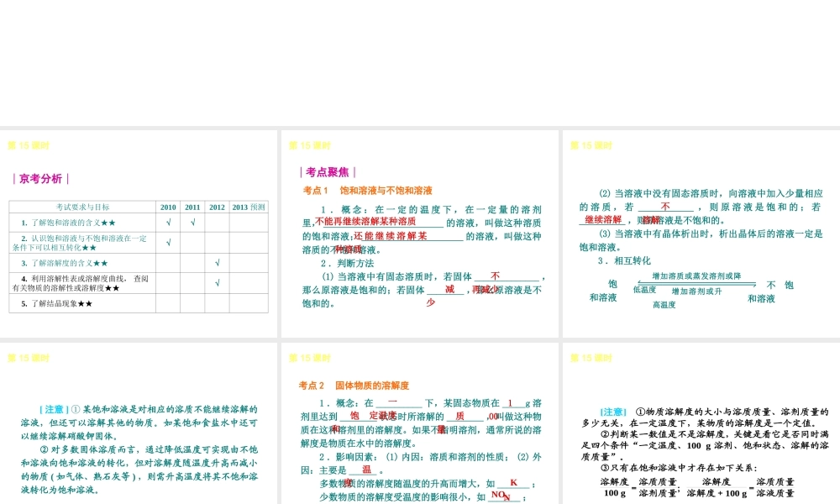
Task: Click the text 3．相互转化
Action: pos(624,261)
